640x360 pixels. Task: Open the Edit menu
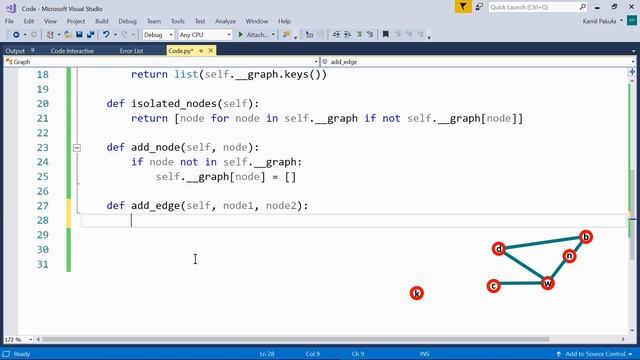tap(29, 21)
